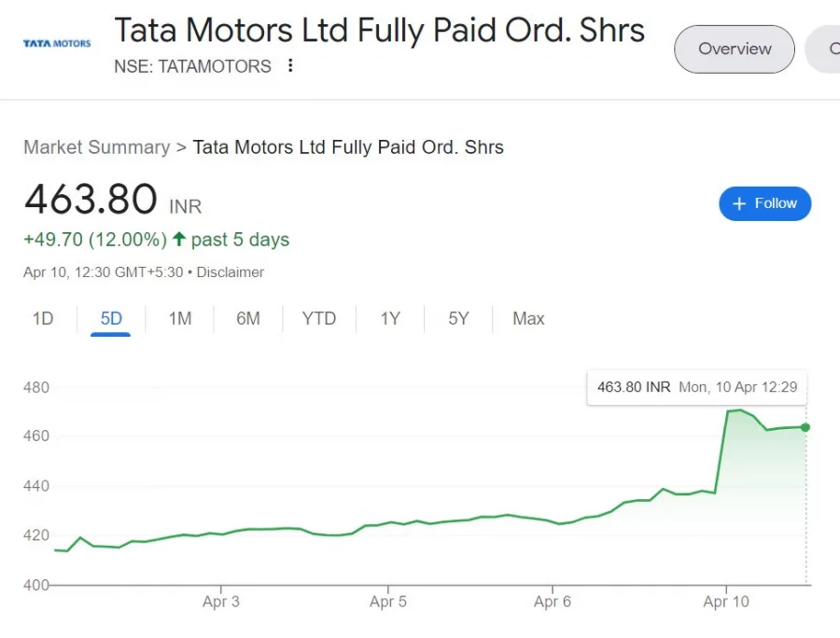Select the 1Y time range
This screenshot has height=638, width=840.
(x=389, y=318)
